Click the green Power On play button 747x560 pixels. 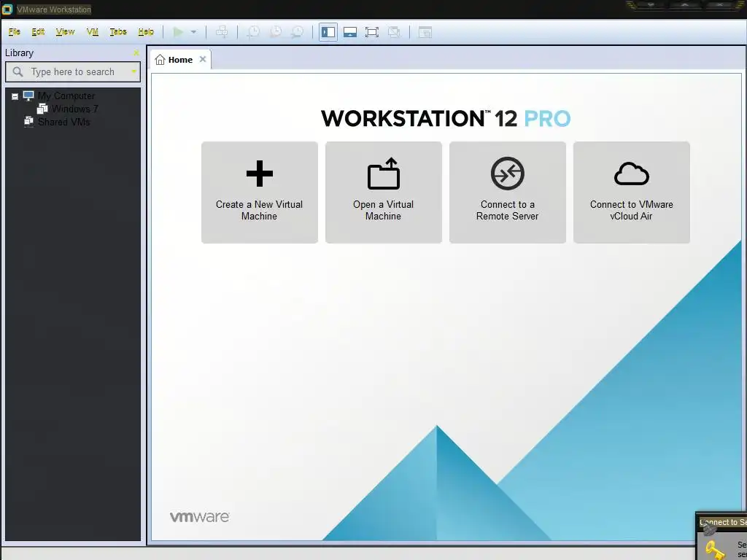point(178,32)
